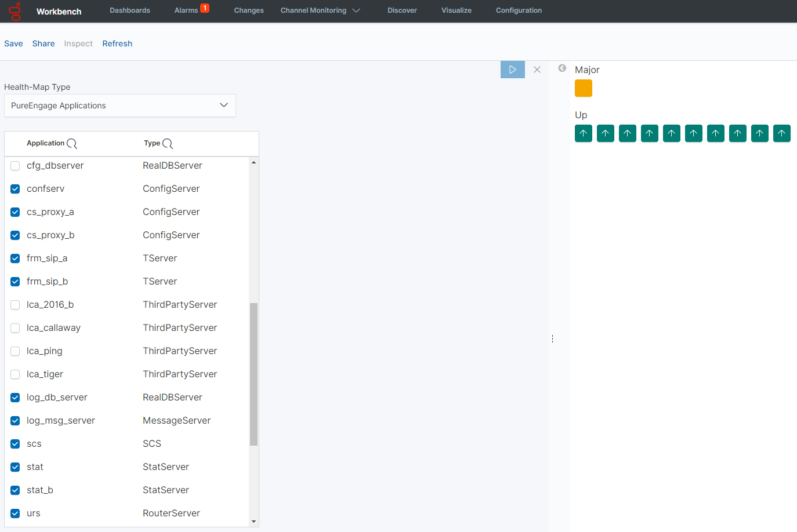The image size is (797, 532).
Task: Click the Workbench title link
Action: coord(59,12)
